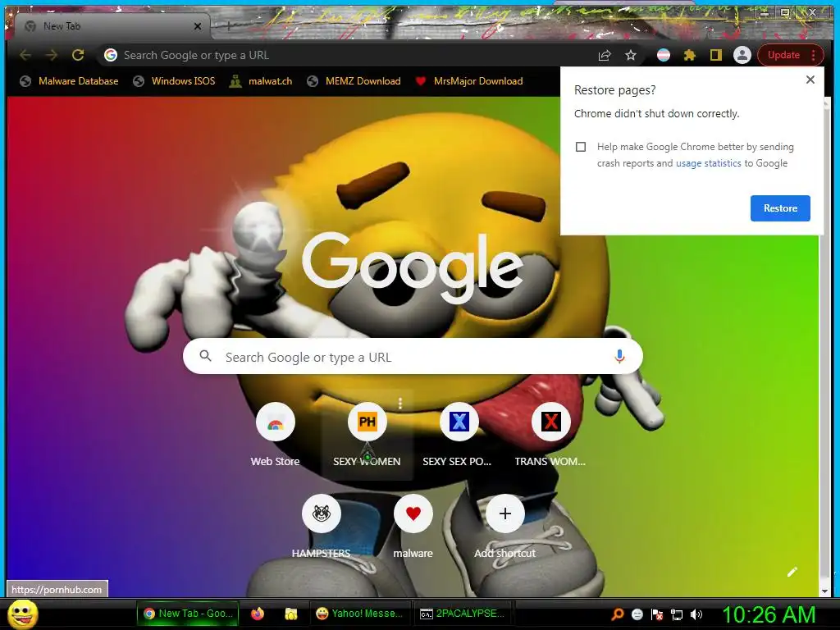Reload the page with the refresh icon
This screenshot has width=840, height=630.
click(78, 55)
